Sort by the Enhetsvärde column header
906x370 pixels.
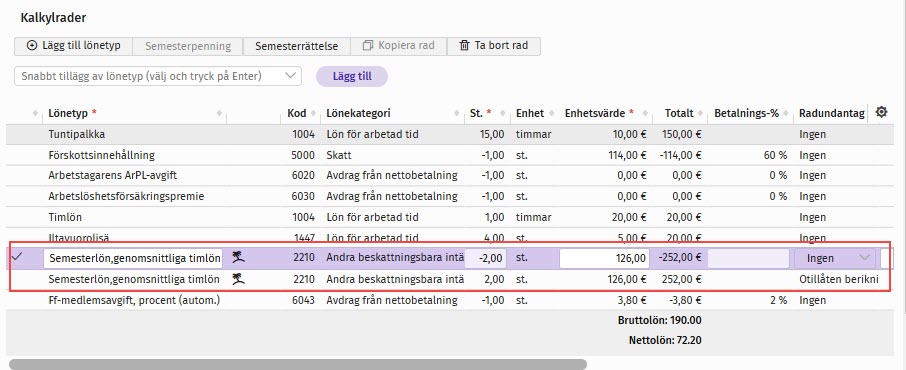(x=600, y=113)
